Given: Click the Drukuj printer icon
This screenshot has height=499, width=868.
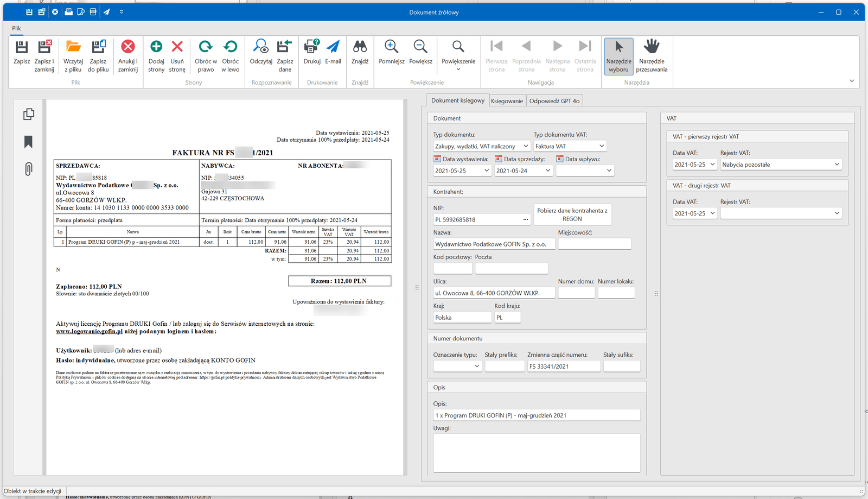Looking at the screenshot, I should [312, 47].
